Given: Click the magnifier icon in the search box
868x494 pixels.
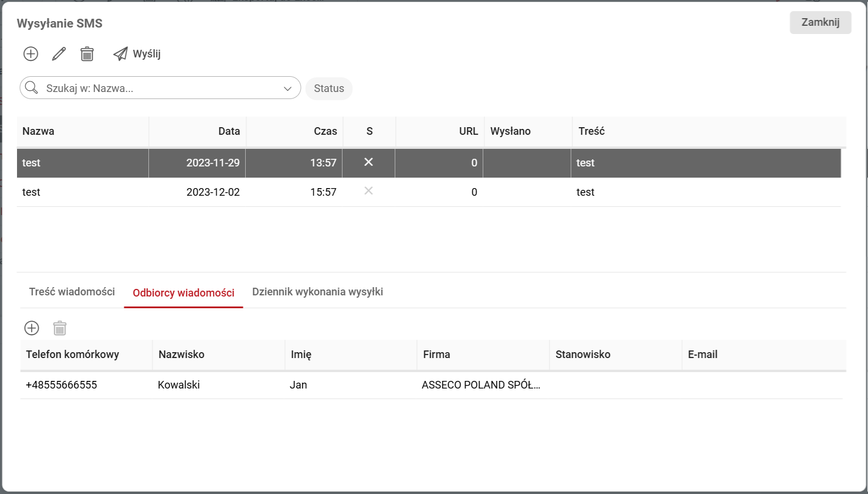Looking at the screenshot, I should pyautogui.click(x=32, y=88).
